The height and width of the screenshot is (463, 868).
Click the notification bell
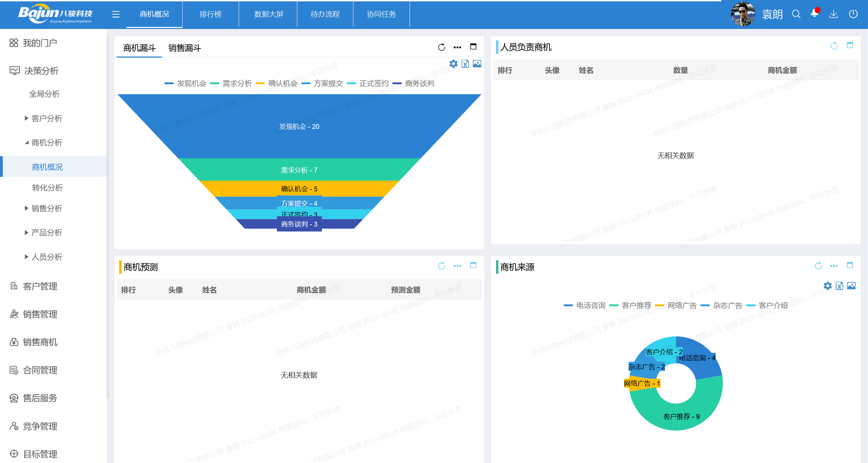pyautogui.click(x=815, y=14)
